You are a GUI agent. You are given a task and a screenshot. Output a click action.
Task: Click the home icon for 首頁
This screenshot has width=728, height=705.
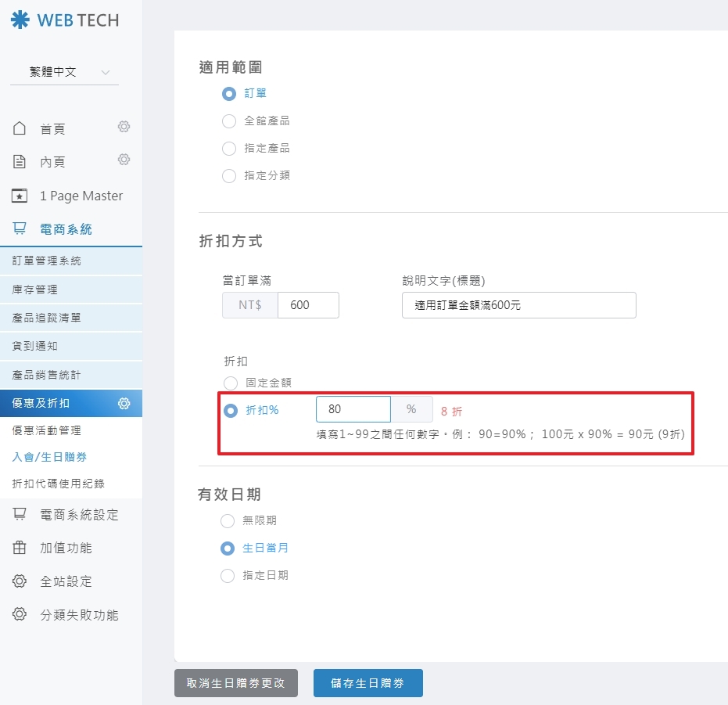tap(20, 128)
